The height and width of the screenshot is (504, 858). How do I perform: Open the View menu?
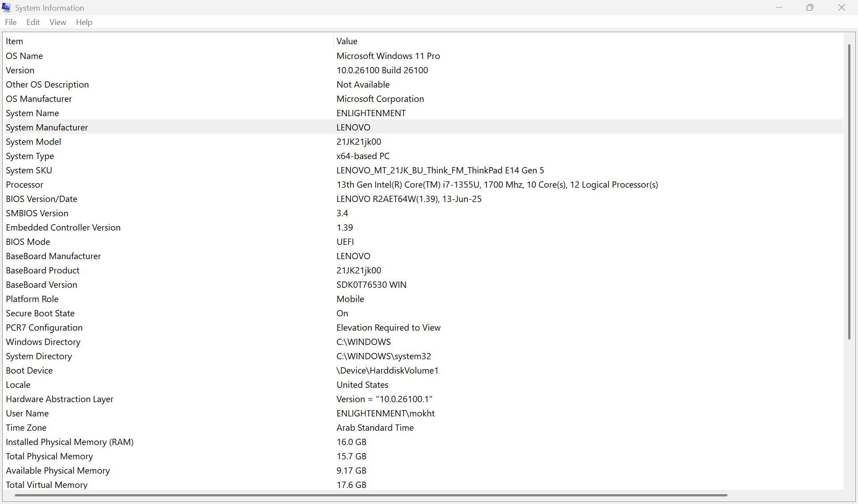pos(58,22)
